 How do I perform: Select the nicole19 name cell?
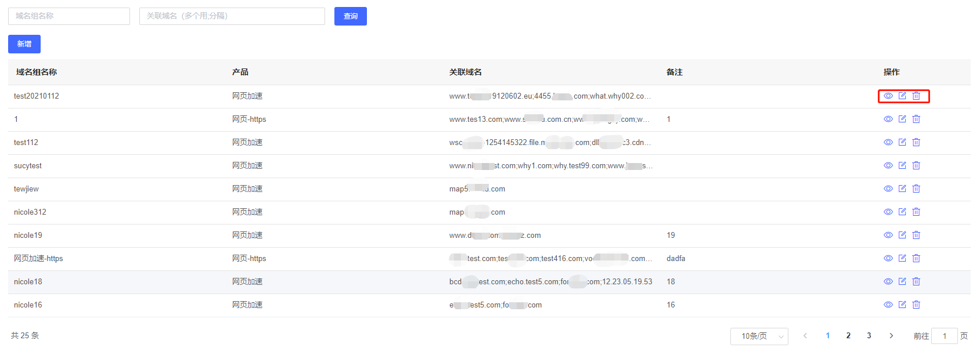(x=28, y=235)
